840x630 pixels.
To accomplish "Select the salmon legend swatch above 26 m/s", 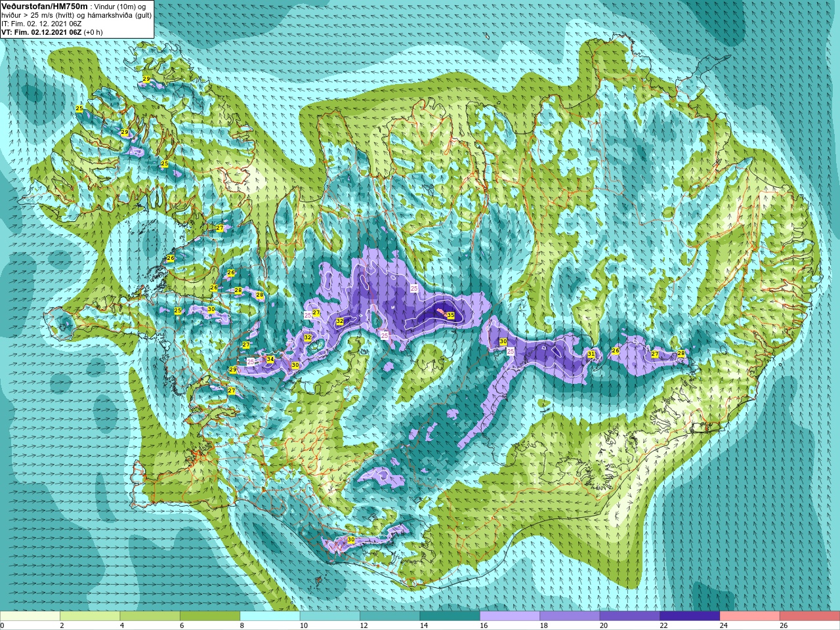I will coord(810,616).
